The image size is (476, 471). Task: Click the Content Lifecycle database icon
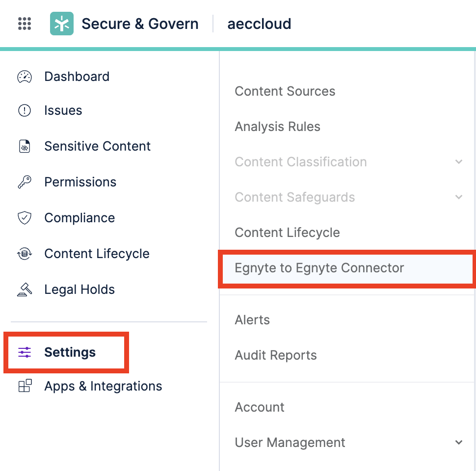24,254
